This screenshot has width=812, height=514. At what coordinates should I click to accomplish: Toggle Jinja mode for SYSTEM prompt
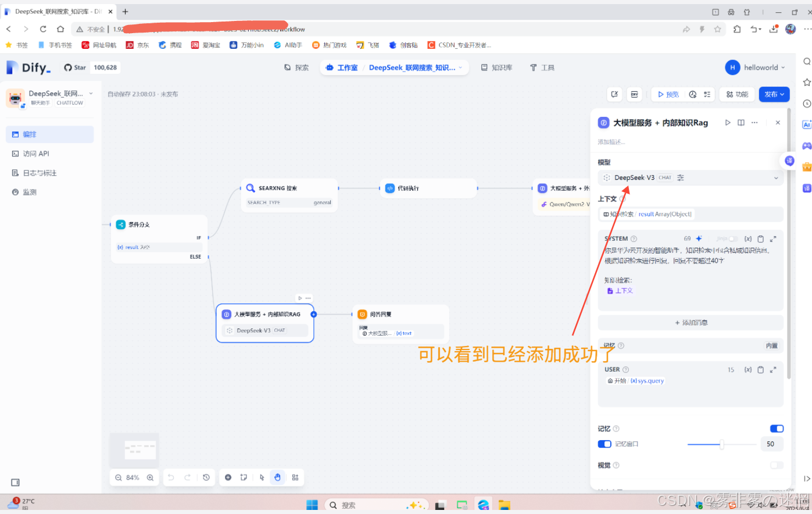click(x=733, y=239)
